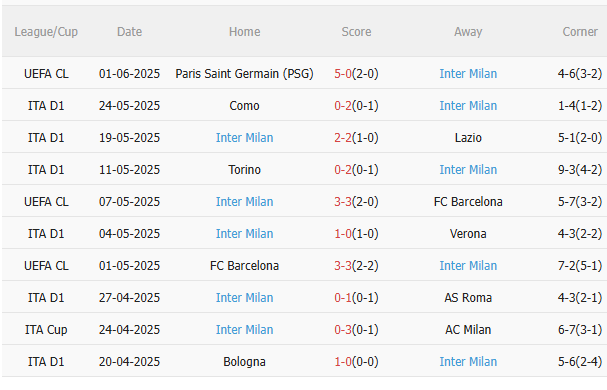Click the Date column header

[129, 32]
